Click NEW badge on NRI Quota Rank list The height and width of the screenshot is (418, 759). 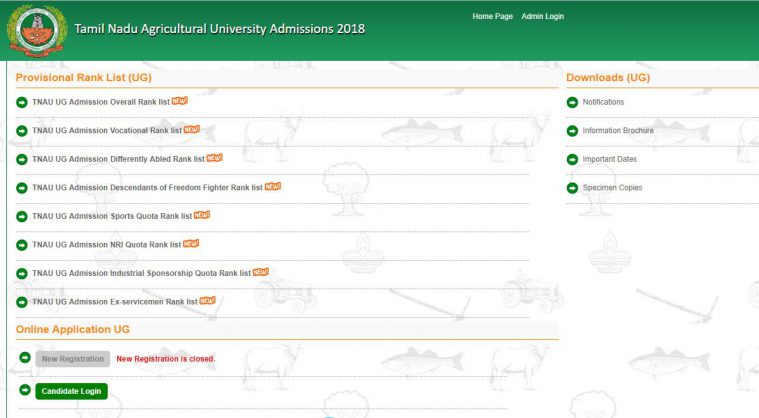click(191, 243)
